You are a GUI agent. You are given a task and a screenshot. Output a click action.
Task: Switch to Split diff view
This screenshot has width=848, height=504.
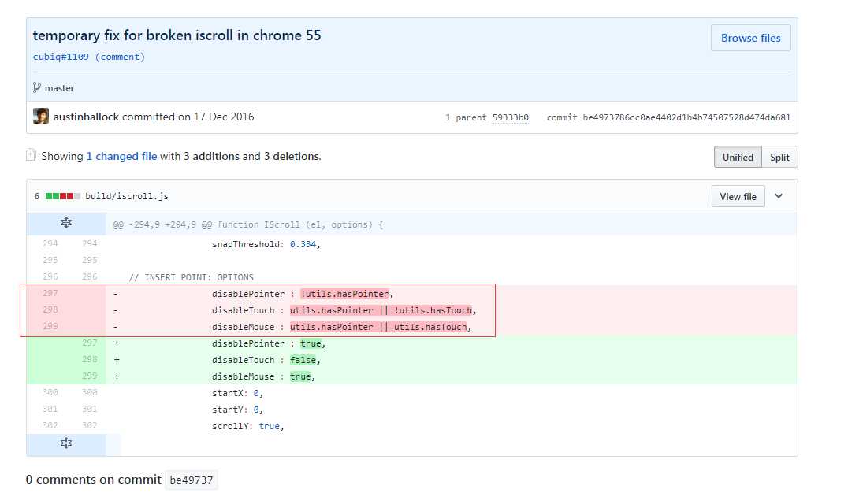point(779,157)
